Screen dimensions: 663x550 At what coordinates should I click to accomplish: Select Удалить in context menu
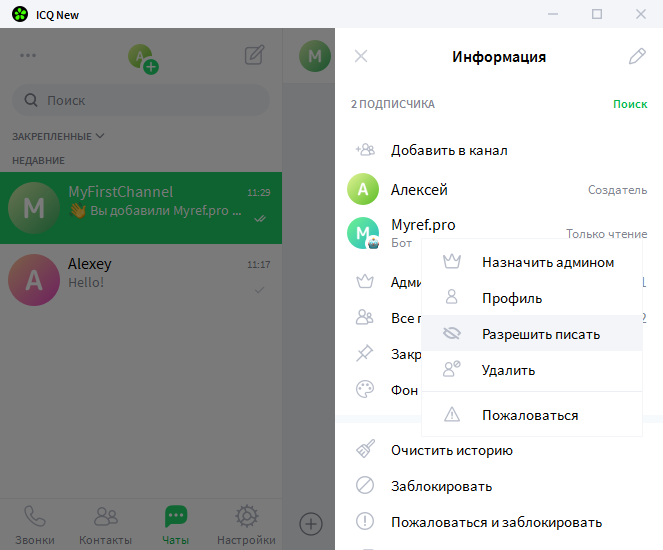tap(532, 369)
